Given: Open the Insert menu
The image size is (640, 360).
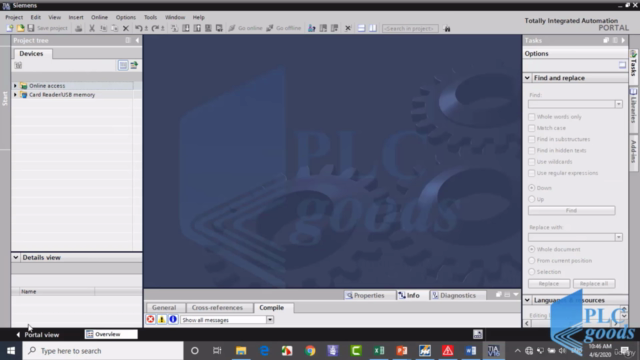Looking at the screenshot, I should click(x=76, y=17).
